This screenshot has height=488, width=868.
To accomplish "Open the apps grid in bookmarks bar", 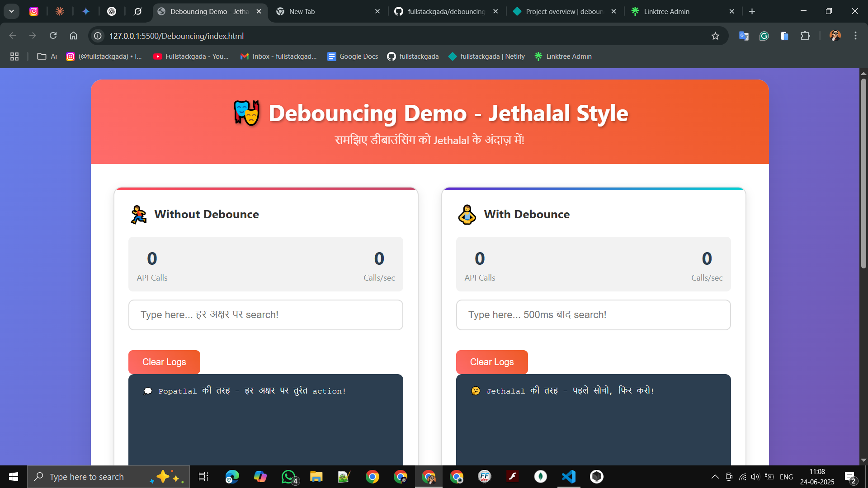I will [x=14, y=56].
